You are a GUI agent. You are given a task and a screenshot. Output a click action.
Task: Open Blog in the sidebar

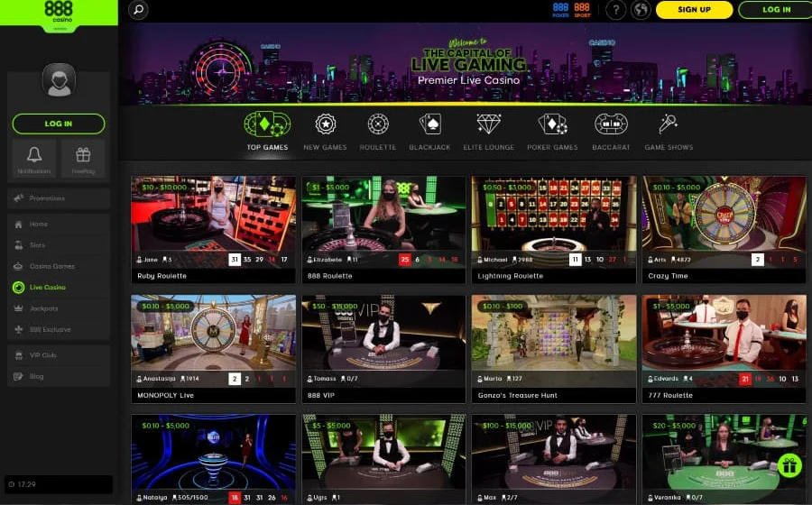59,377
